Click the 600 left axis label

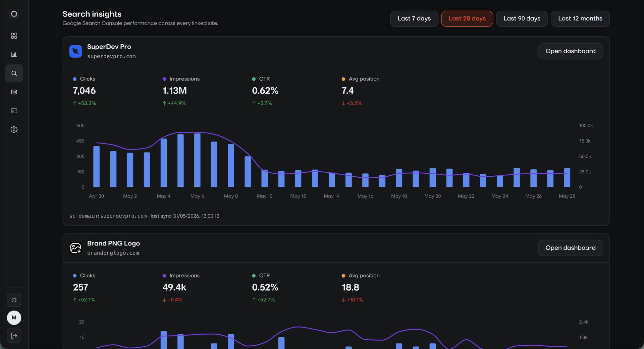[80, 126]
